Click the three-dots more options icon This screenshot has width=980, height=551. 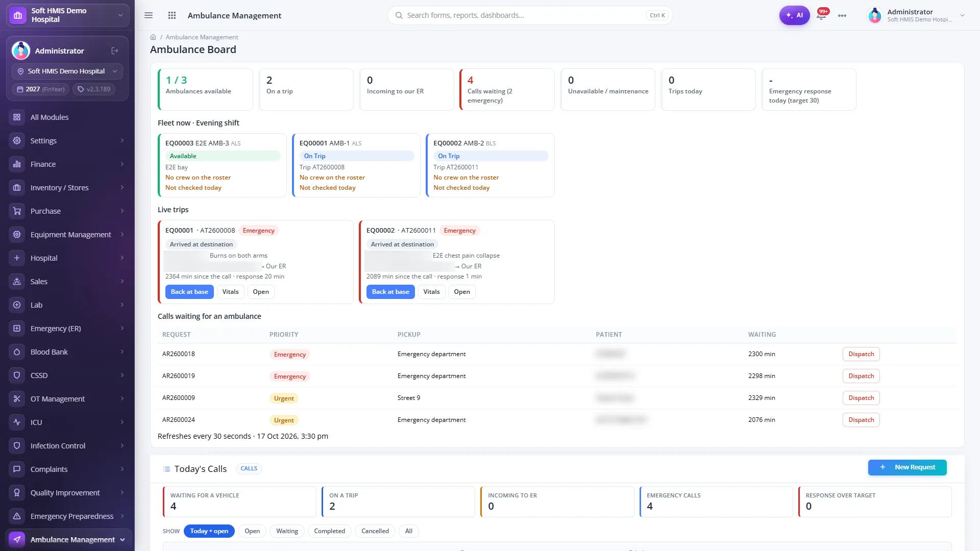[x=842, y=15]
